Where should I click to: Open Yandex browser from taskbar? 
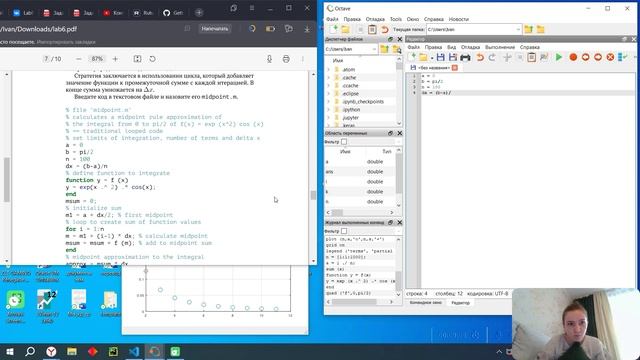51,351
